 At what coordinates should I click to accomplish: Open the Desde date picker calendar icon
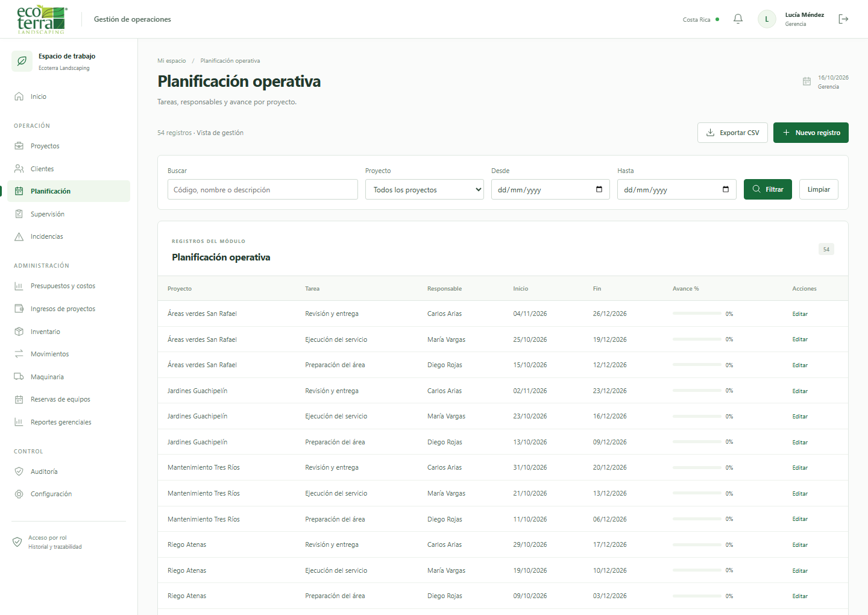[x=599, y=189]
